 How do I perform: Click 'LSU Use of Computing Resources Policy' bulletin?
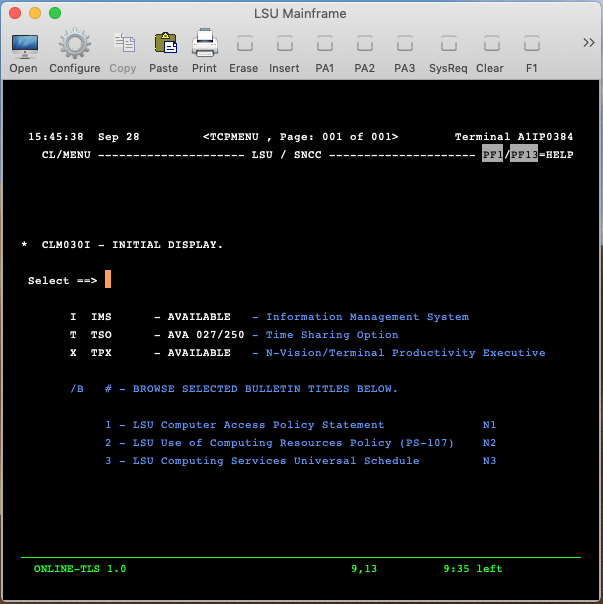[x=293, y=443]
